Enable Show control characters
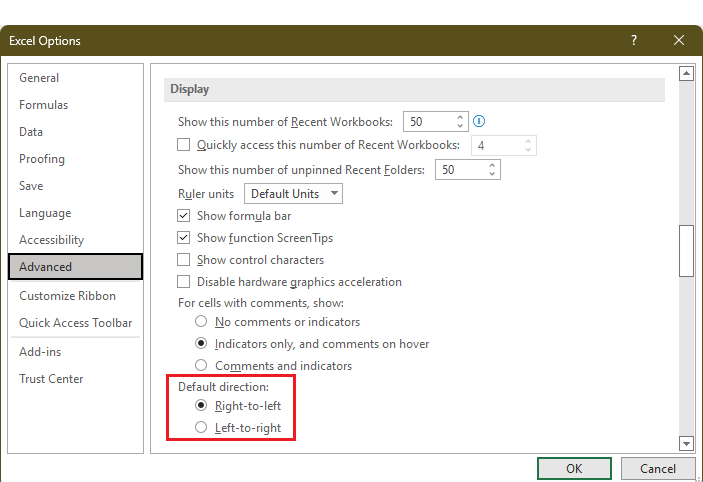 (183, 260)
